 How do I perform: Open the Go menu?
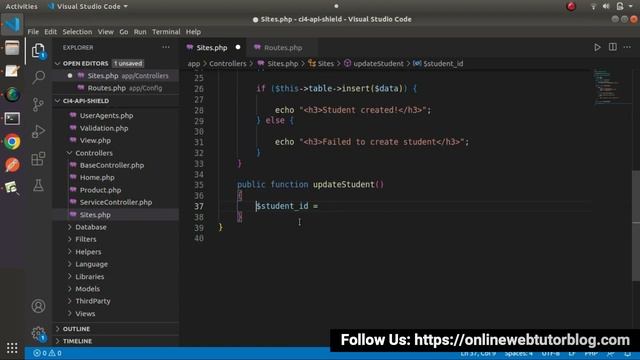[x=124, y=32]
